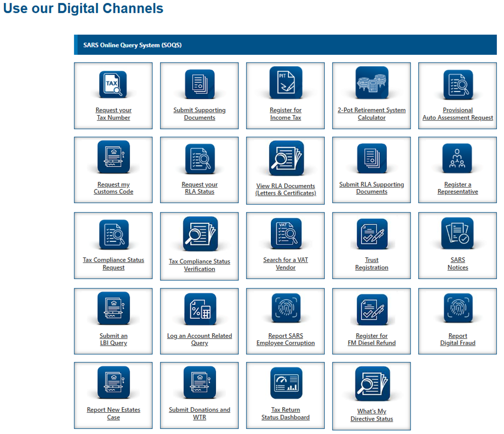Select the What's My Directive Status icon
Screen dimensions: 504x434
pyautogui.click(x=373, y=383)
